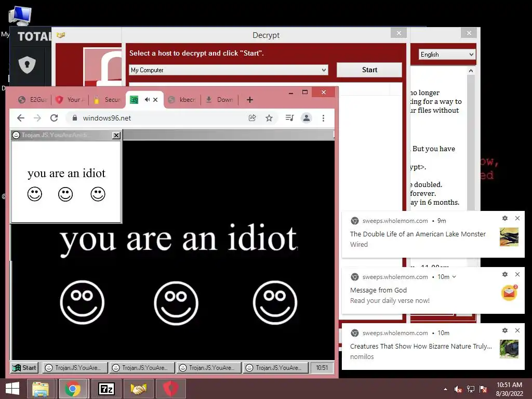The width and height of the screenshot is (532, 399).
Task: Click the Action Center flag icon
Action: 483,389
